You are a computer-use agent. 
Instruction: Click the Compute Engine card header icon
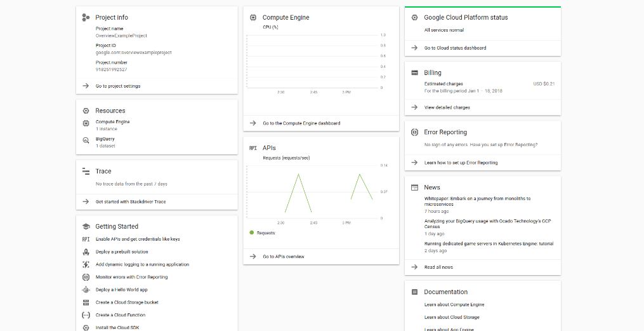[x=253, y=17]
